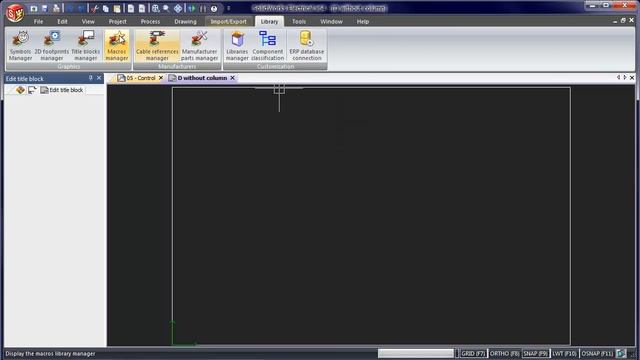Click the zoom extents magnifier icon in title bar
Image resolution: width=640 pixels, height=360 pixels.
[156, 8]
